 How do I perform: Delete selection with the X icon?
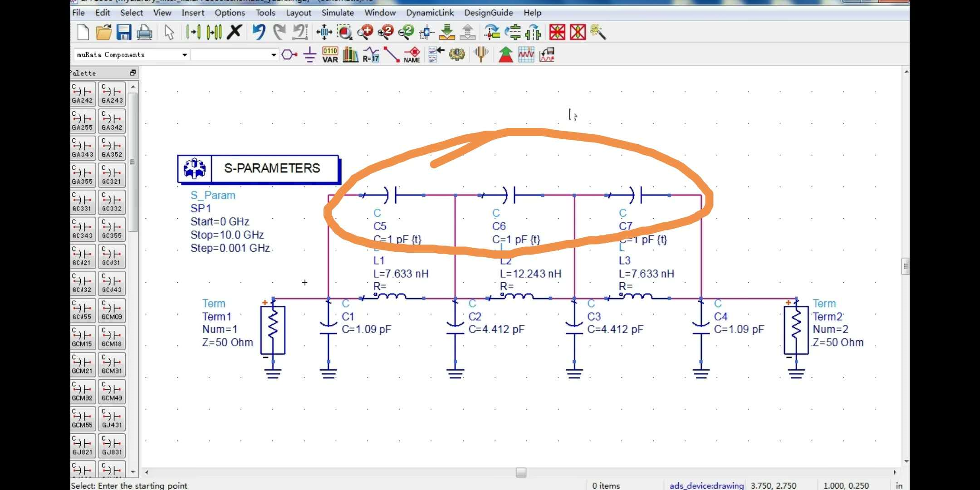pyautogui.click(x=234, y=32)
